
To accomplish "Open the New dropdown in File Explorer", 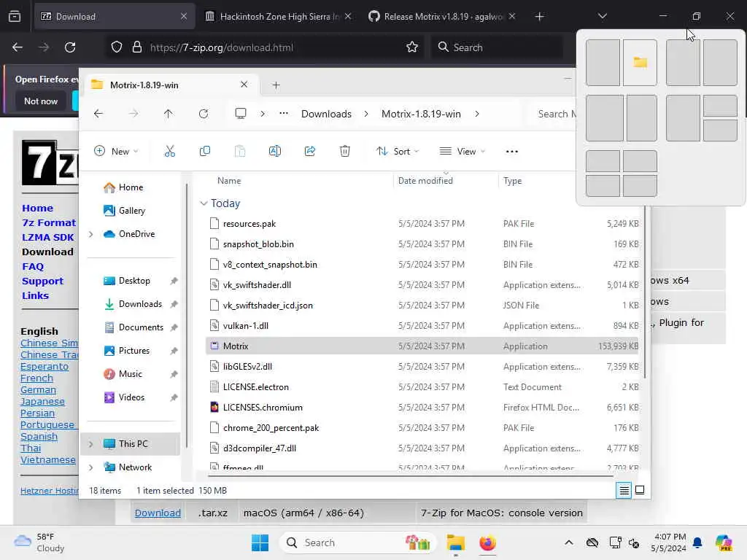I will 116,152.
